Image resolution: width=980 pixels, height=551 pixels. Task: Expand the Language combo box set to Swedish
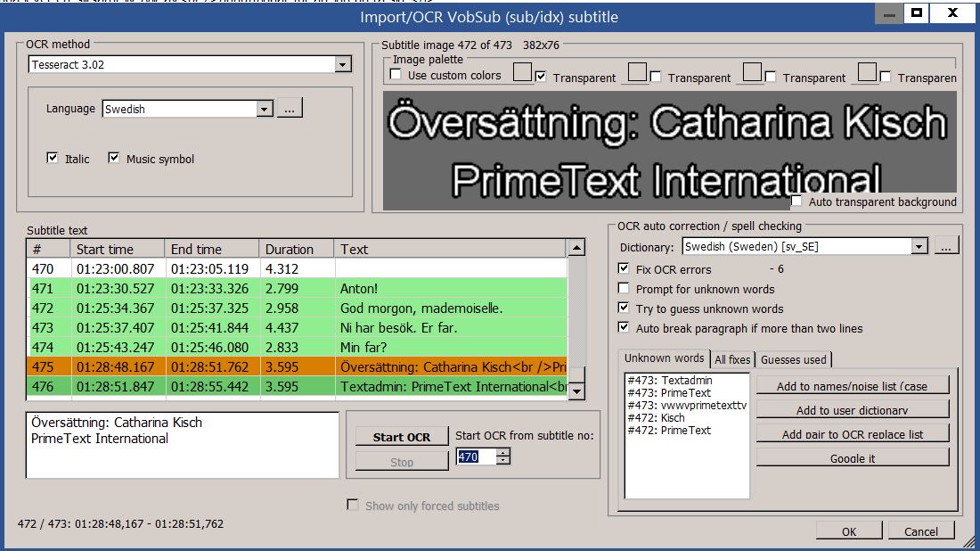pos(187,109)
